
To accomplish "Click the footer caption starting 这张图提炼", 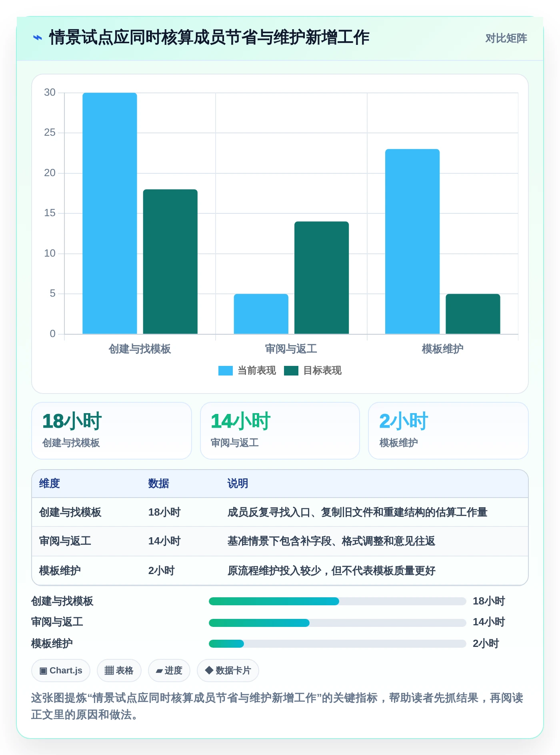I will click(x=277, y=706).
